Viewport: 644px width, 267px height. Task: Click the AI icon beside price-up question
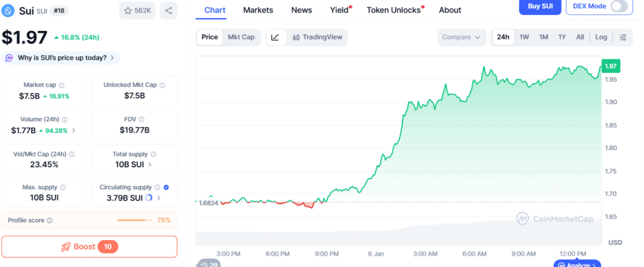[9, 58]
